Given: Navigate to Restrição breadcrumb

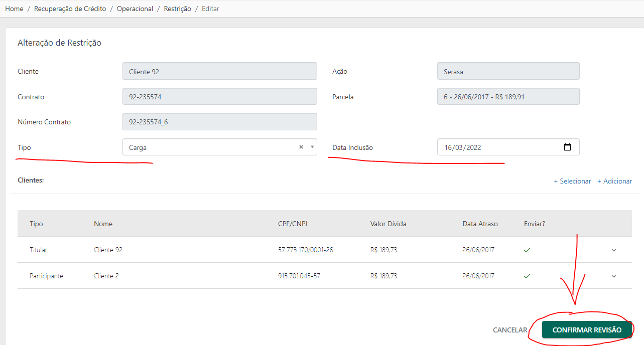Looking at the screenshot, I should click(x=178, y=9).
